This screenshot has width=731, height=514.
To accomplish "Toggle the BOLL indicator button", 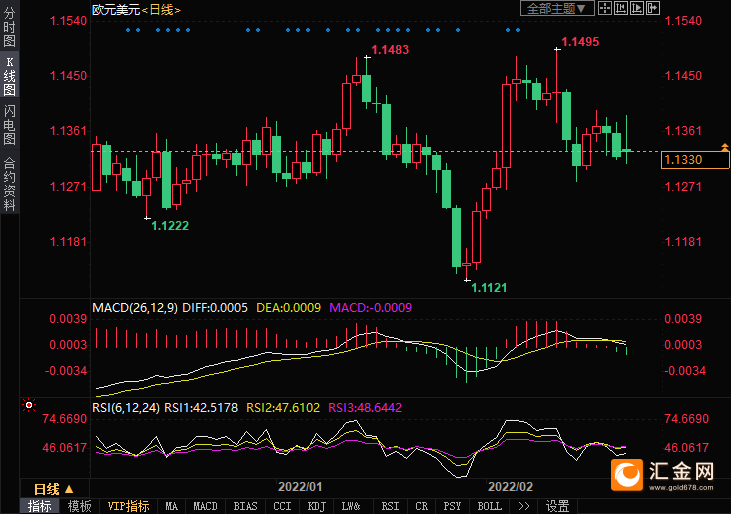I will tap(489, 506).
